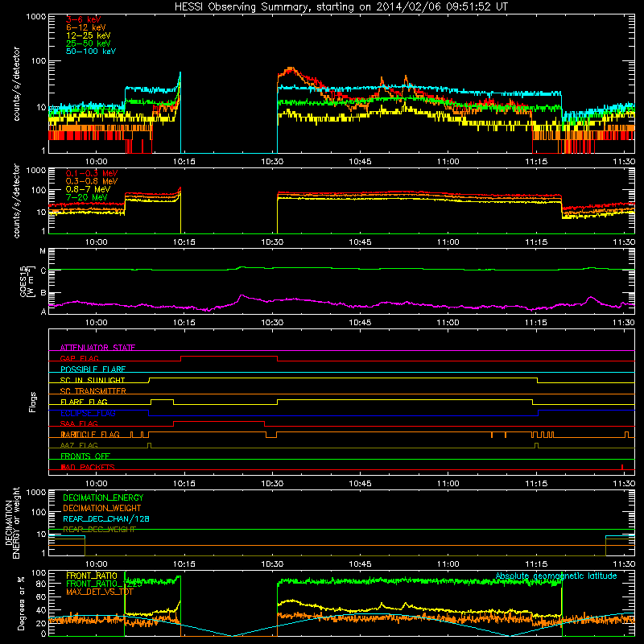The height and width of the screenshot is (644, 644).
Task: Click the FRONT_RATIO legend label
Action: [x=92, y=576]
